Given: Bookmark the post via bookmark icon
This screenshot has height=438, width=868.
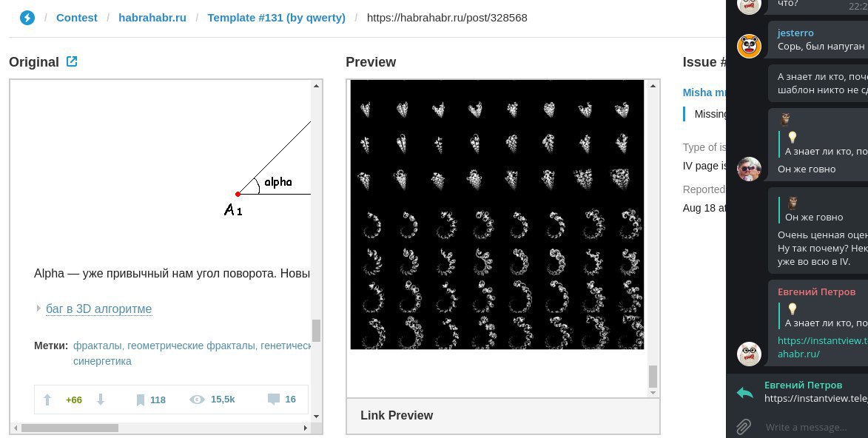Looking at the screenshot, I should click(141, 400).
